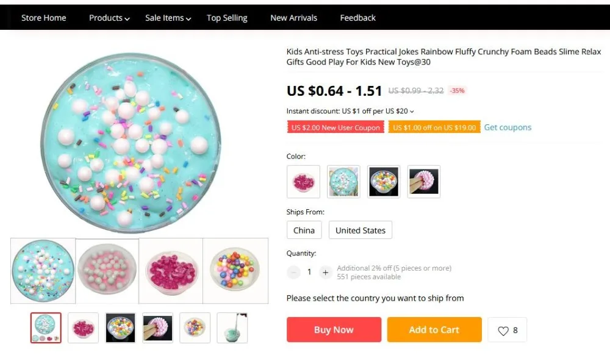
Task: Expand the instant discount details chevron
Action: pos(412,112)
